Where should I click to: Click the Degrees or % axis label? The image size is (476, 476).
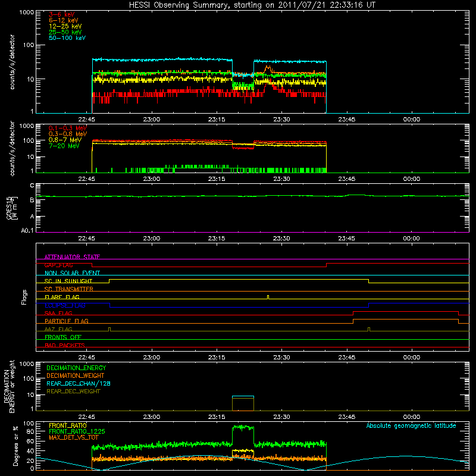click(15, 446)
